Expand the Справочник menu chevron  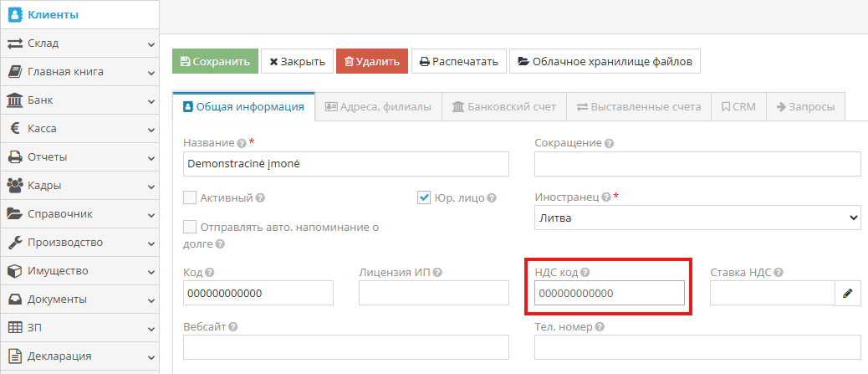151,215
